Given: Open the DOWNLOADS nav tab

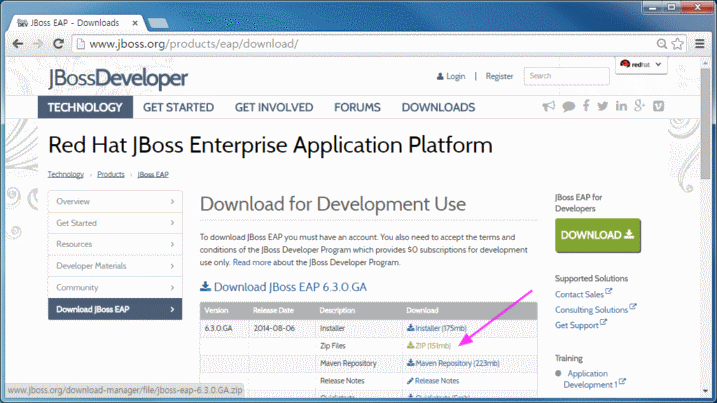Looking at the screenshot, I should point(439,107).
